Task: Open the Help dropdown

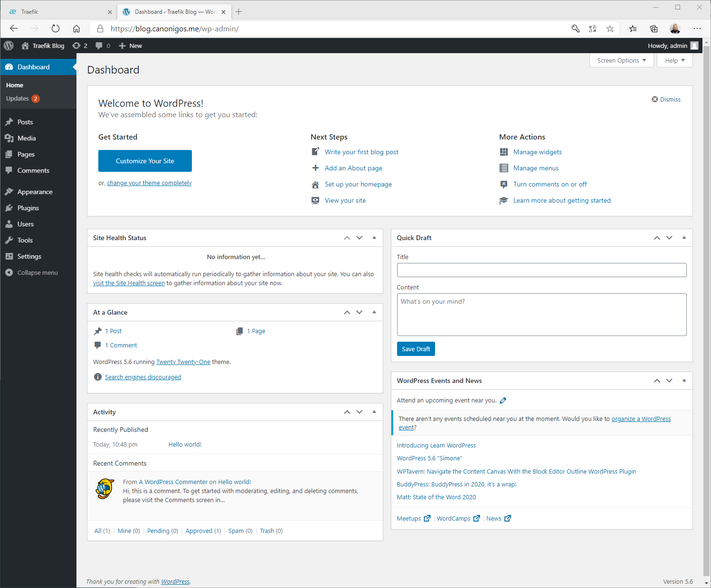Action: pyautogui.click(x=674, y=60)
